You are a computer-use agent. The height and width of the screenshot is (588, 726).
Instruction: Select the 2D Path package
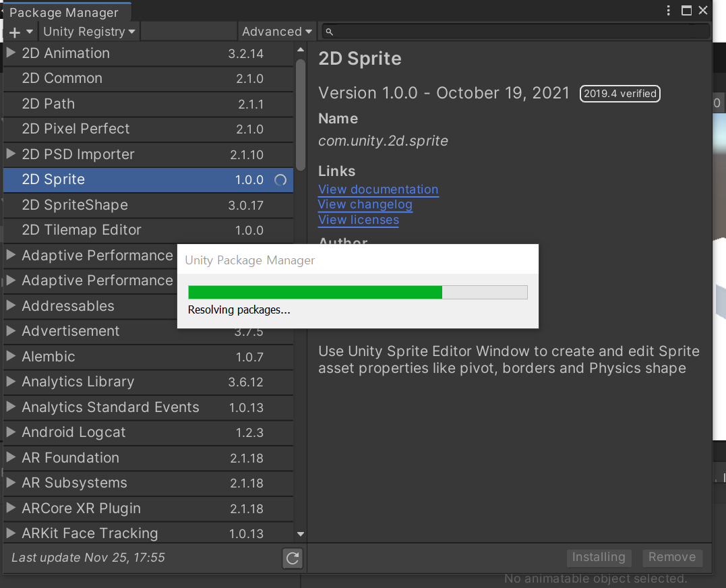tap(148, 104)
